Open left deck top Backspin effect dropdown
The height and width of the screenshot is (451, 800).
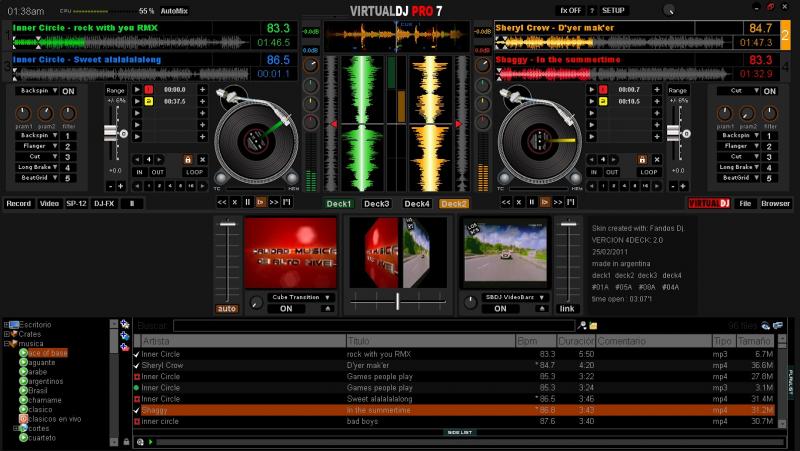click(x=38, y=90)
